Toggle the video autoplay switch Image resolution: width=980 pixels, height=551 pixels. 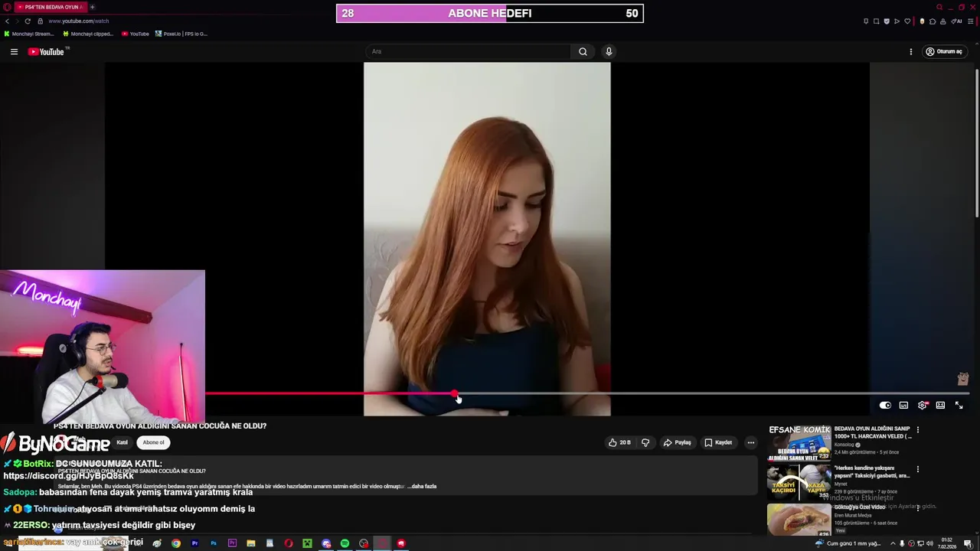coord(885,406)
